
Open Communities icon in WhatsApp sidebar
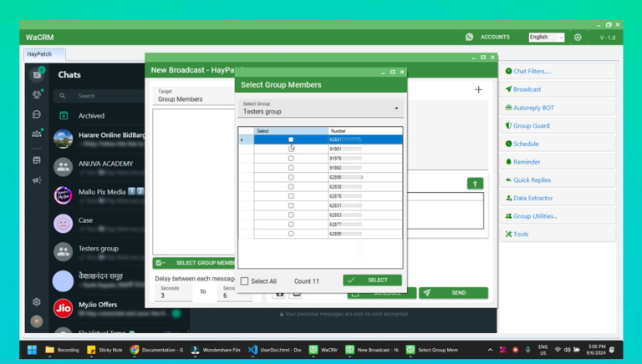click(x=37, y=134)
